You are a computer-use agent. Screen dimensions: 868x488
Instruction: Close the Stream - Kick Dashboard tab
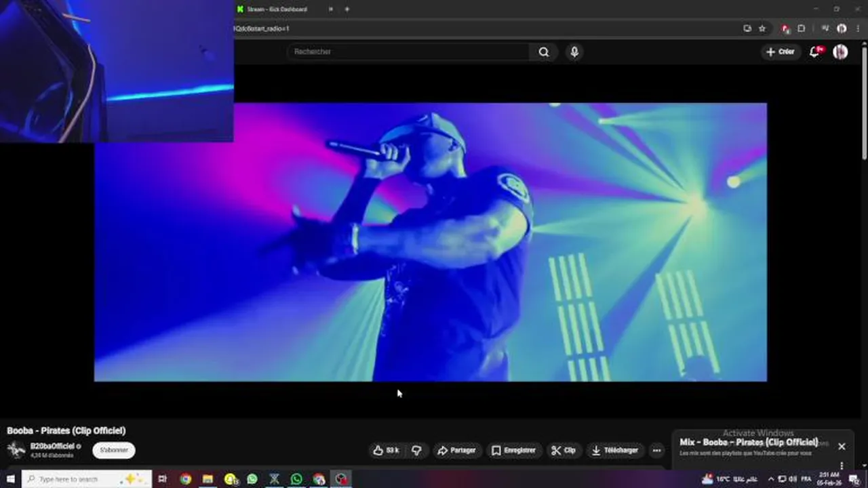coord(331,9)
